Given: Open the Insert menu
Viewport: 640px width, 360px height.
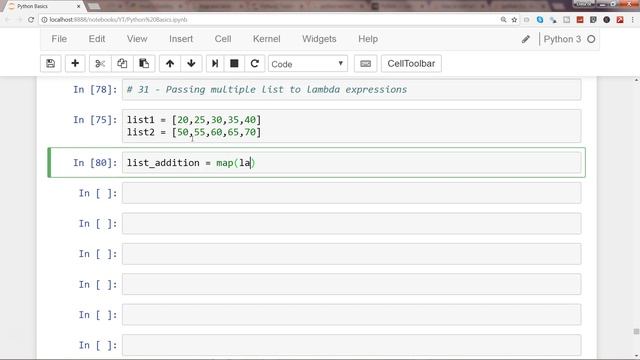Looking at the screenshot, I should pos(181,39).
